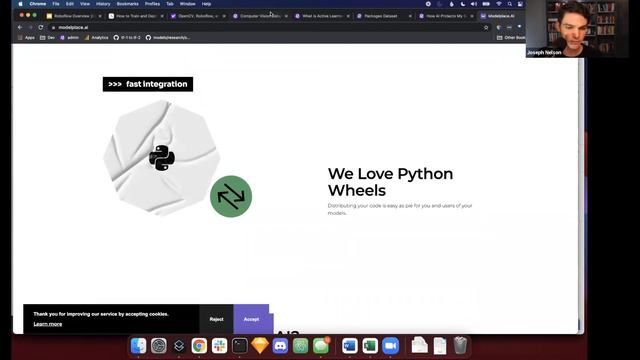Viewport: 640px width, 360px height.
Task: Select the Modelplace.AI tab
Action: [x=500, y=16]
